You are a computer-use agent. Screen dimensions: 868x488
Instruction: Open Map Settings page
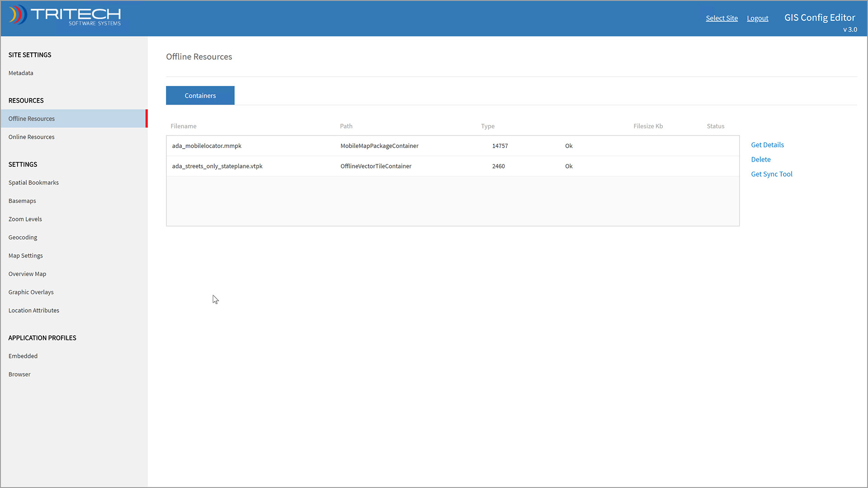click(25, 256)
